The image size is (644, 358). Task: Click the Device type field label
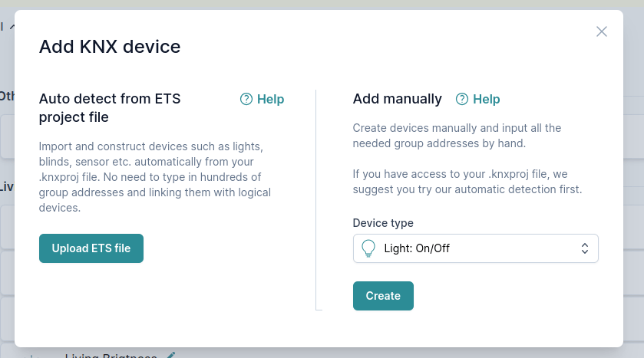tap(383, 223)
